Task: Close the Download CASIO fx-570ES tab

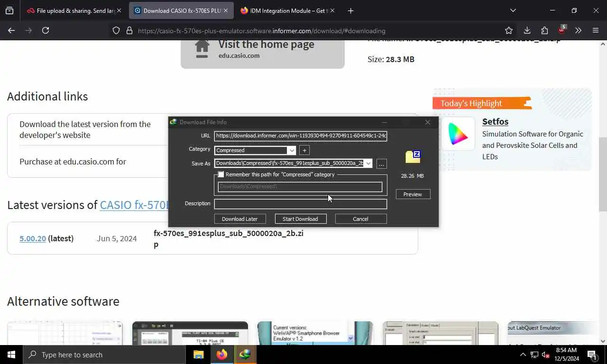Action: pyautogui.click(x=225, y=10)
